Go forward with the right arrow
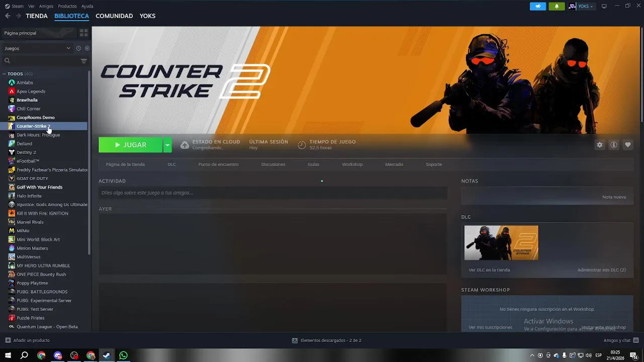644x362 pixels. [x=18, y=16]
